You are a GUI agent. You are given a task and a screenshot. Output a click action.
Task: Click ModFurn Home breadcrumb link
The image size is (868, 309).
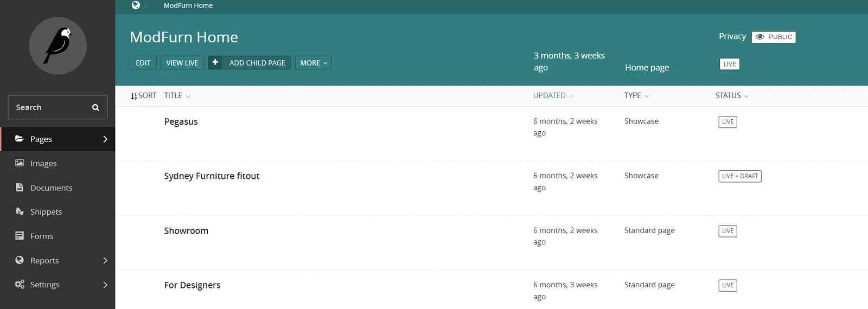(x=188, y=5)
